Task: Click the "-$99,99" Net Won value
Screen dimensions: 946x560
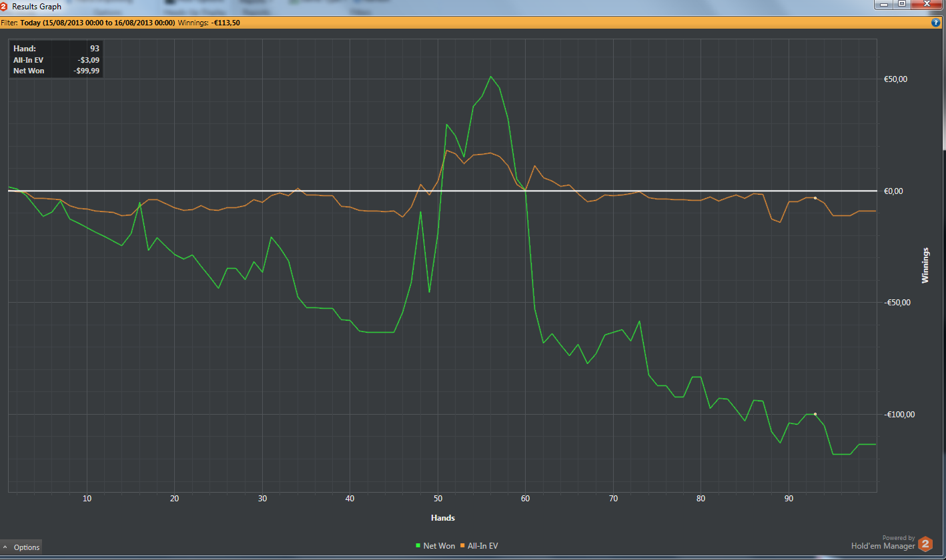Action: click(x=87, y=71)
